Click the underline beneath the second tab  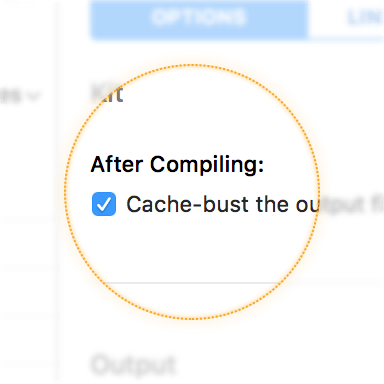[x=347, y=39]
